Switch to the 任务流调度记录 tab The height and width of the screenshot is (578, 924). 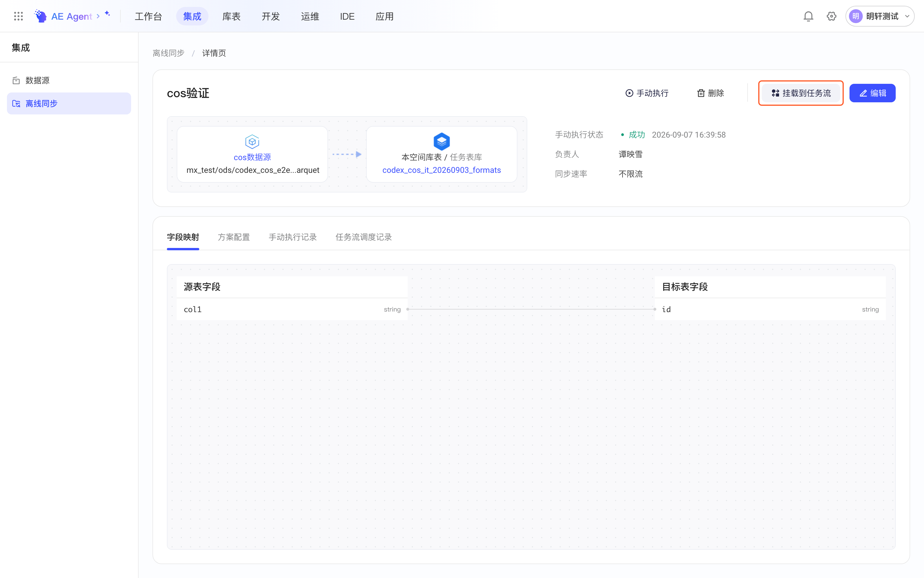click(x=364, y=237)
